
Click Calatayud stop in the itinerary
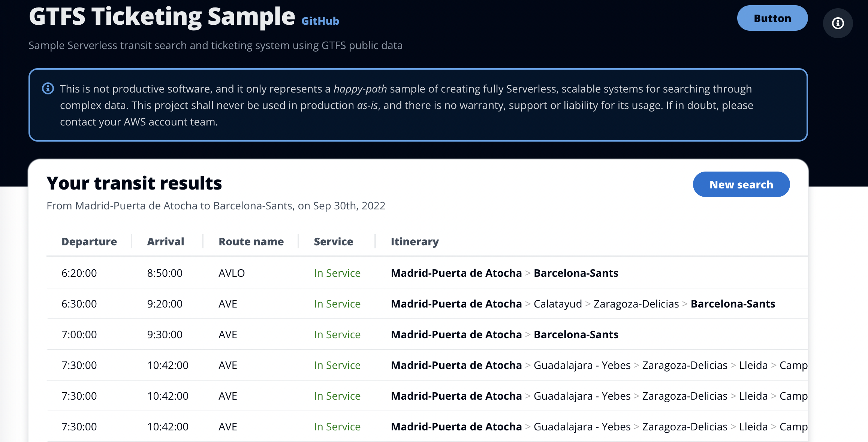click(x=558, y=304)
